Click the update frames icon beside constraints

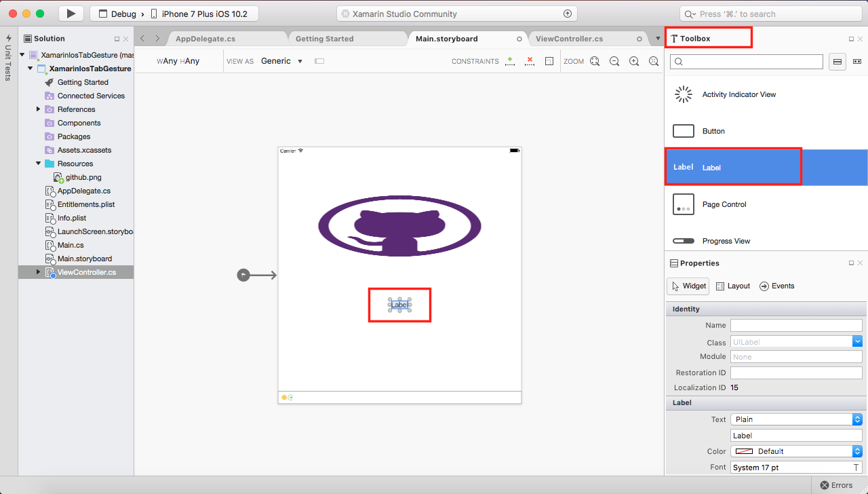point(549,61)
